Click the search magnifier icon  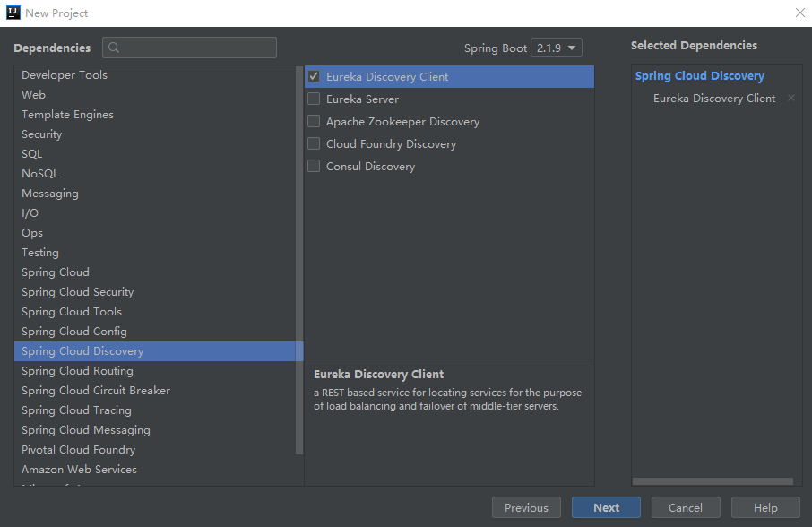click(x=114, y=48)
